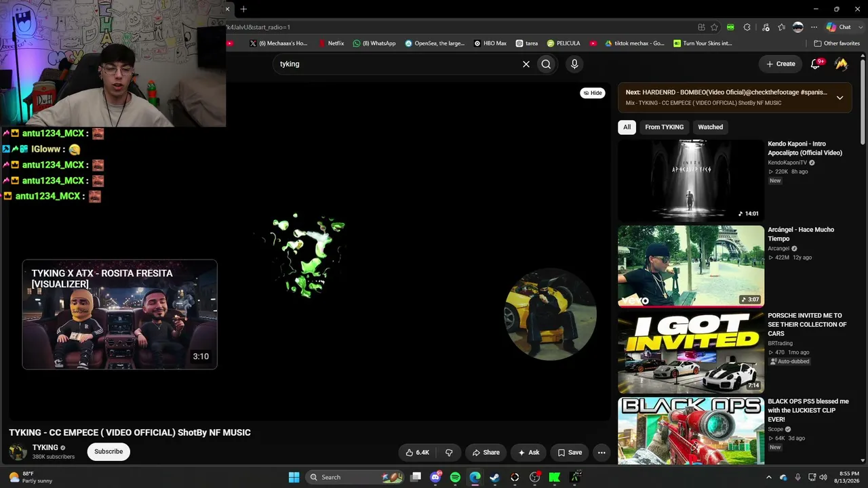Close the current browser tab
868x488 pixels.
[228, 9]
